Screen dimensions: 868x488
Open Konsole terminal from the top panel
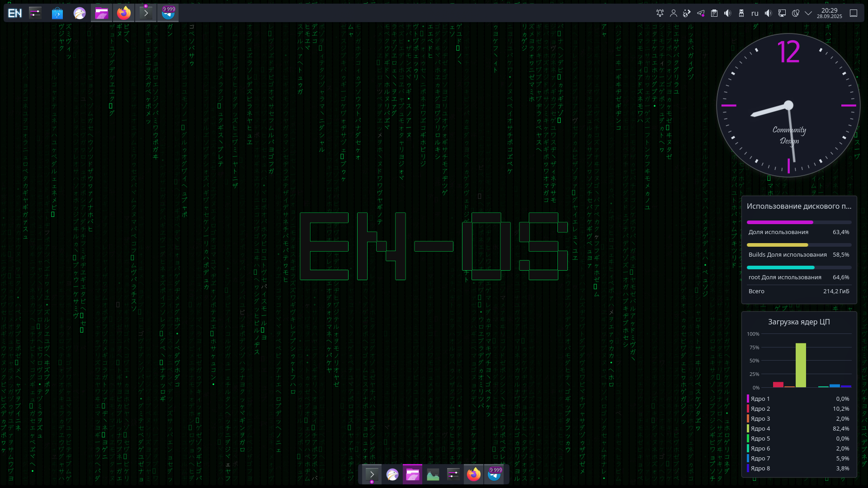(x=146, y=13)
